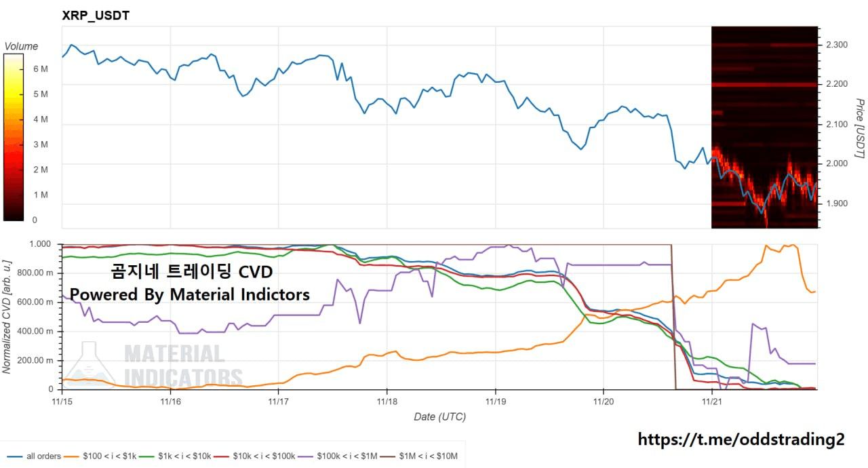Screen dimensions: 868x468
Task: Hide the 'all orders' series via legend label
Action: (x=43, y=456)
